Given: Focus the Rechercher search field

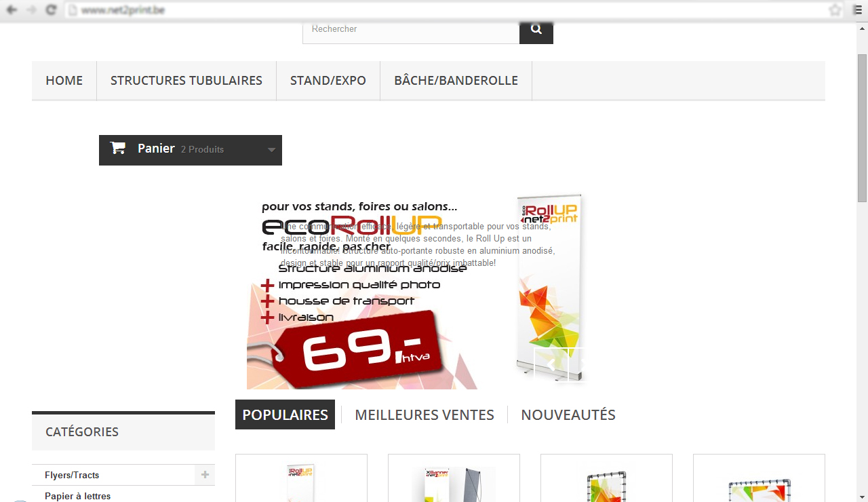Looking at the screenshot, I should [411, 29].
